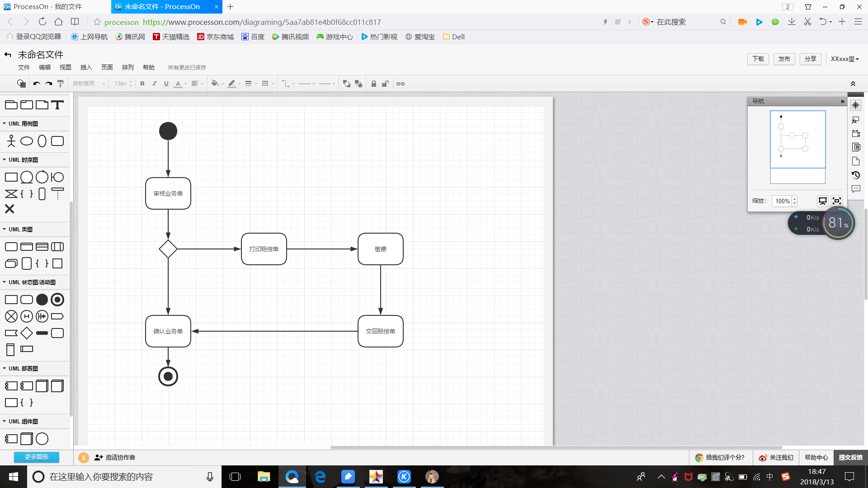
Task: Select the diamond decision shape in palette
Action: tap(27, 333)
